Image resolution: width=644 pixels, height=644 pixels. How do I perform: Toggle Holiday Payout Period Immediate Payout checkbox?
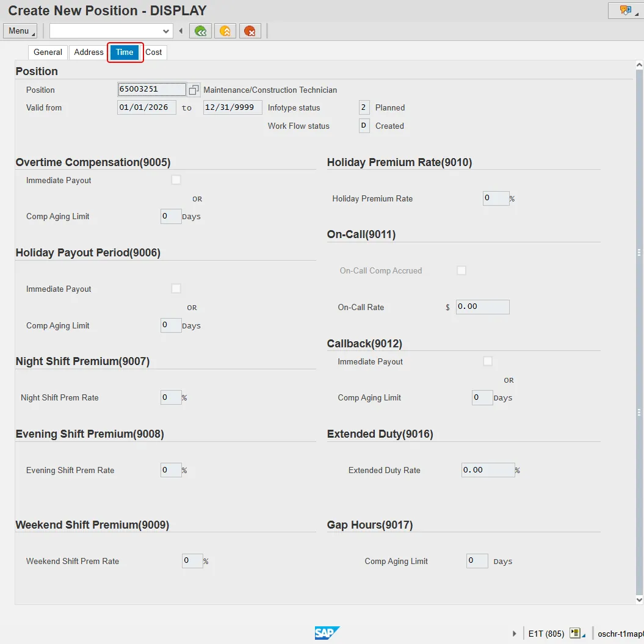pyautogui.click(x=176, y=289)
